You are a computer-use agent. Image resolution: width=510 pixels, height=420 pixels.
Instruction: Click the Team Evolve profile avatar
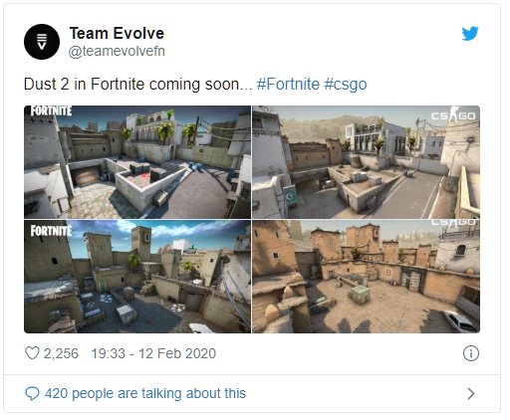pos(42,42)
